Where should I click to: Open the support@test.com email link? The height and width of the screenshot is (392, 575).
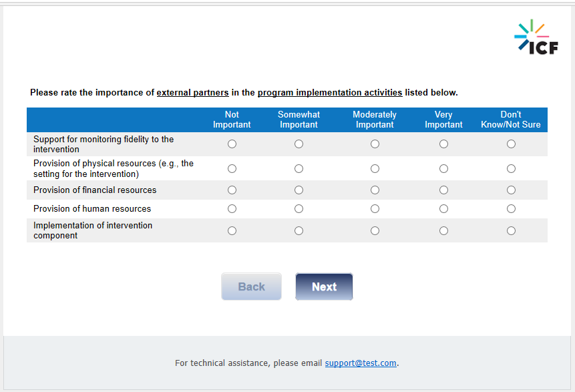(x=361, y=363)
